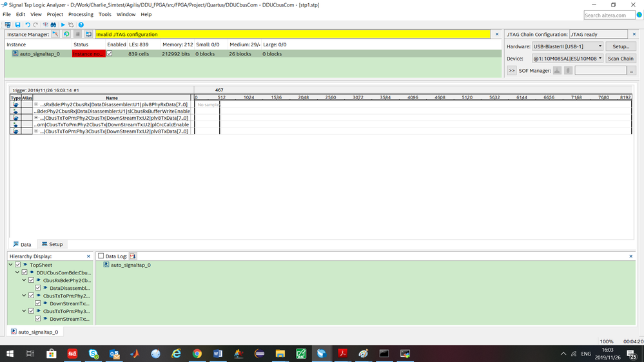Select the auto_signaltap_0 bottom tab
Image resolution: width=644 pixels, height=362 pixels.
coord(35,332)
